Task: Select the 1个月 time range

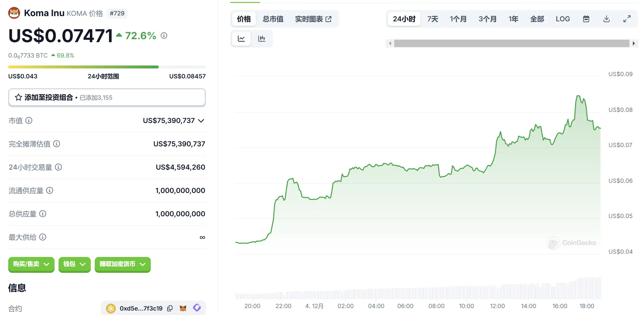Action: (x=458, y=19)
